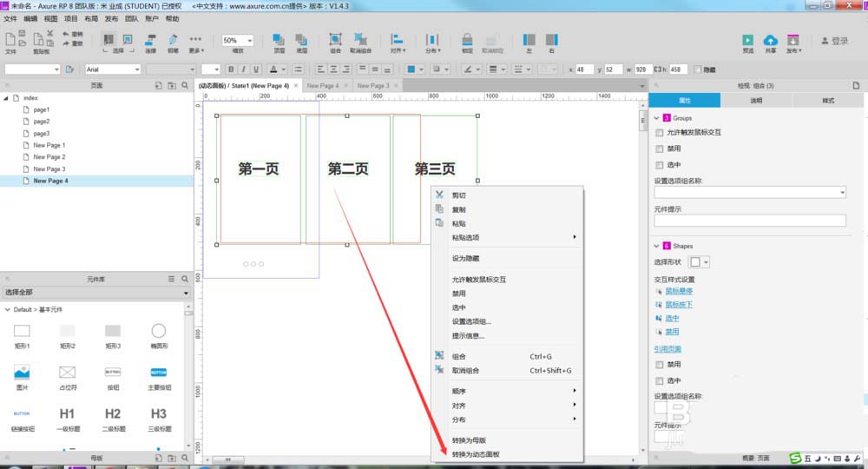Click the bring-to-front (顶层) icon
This screenshot has width=868, height=469.
pos(279,40)
